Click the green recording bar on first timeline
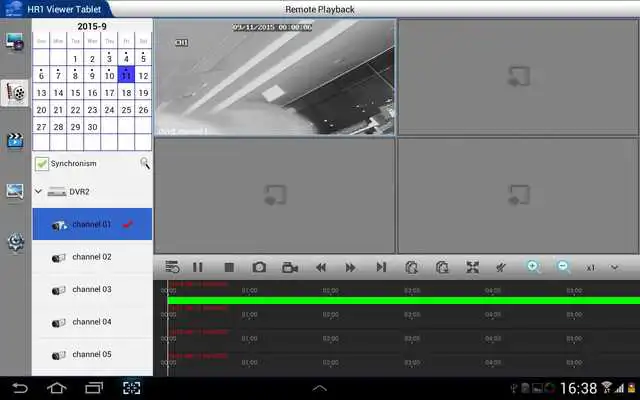This screenshot has height=400, width=640. pyautogui.click(x=404, y=300)
